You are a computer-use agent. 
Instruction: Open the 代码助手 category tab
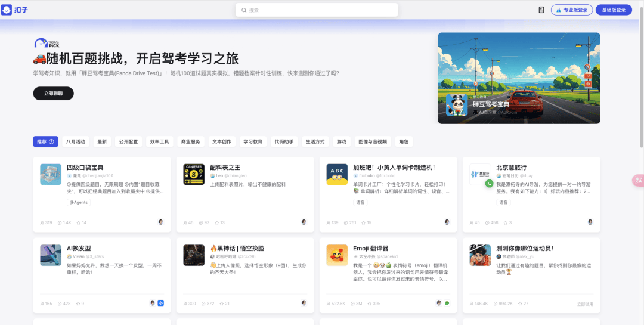(x=284, y=141)
